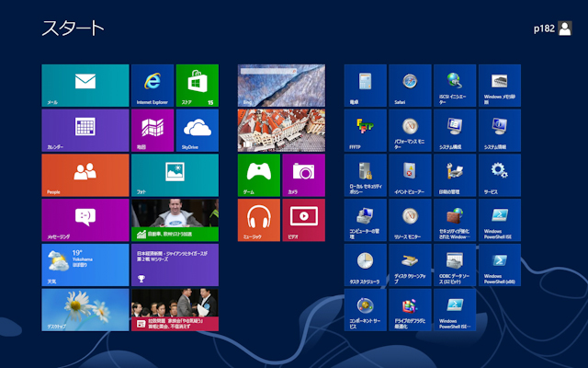Screen dimensions: 588x368
Task: Open the ミュージック (Music) tile
Action: pos(259,220)
